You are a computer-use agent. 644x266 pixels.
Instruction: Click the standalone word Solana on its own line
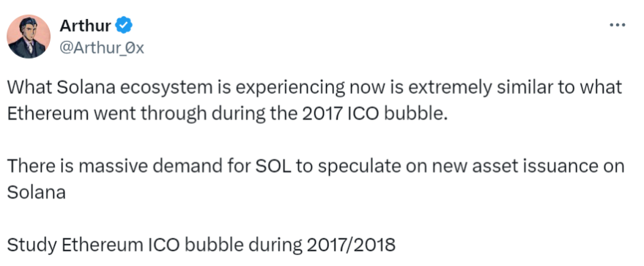click(37, 192)
